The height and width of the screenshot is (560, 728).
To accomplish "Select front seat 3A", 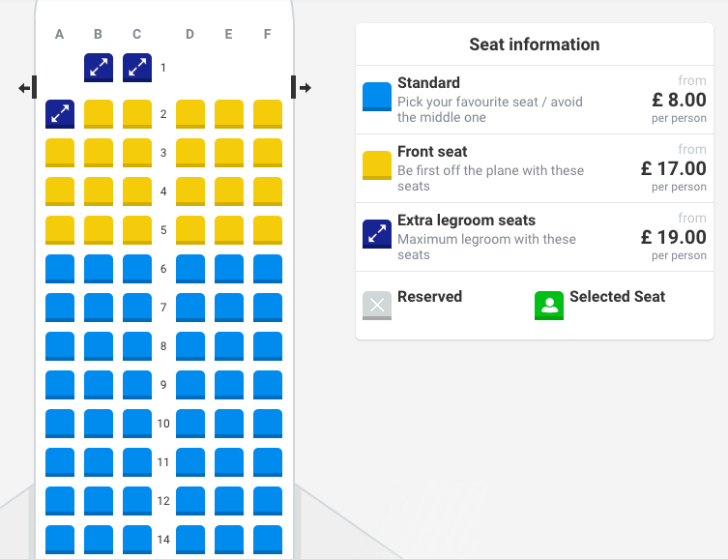I will pyautogui.click(x=60, y=153).
